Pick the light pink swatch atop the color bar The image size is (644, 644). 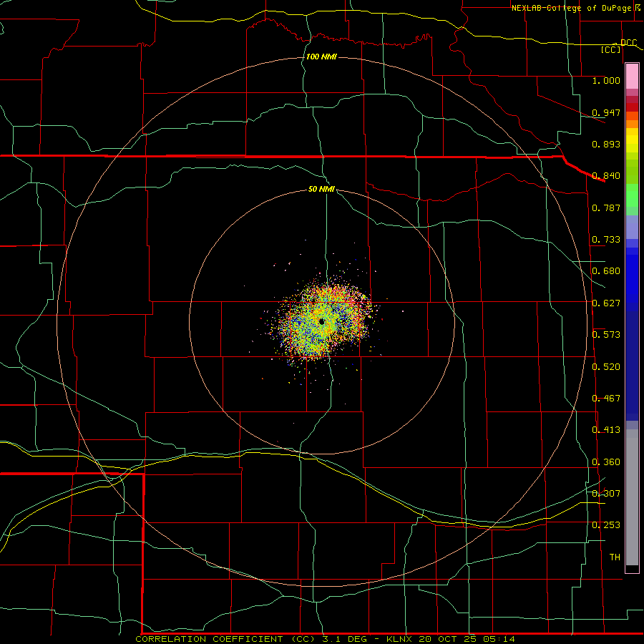pyautogui.click(x=632, y=76)
